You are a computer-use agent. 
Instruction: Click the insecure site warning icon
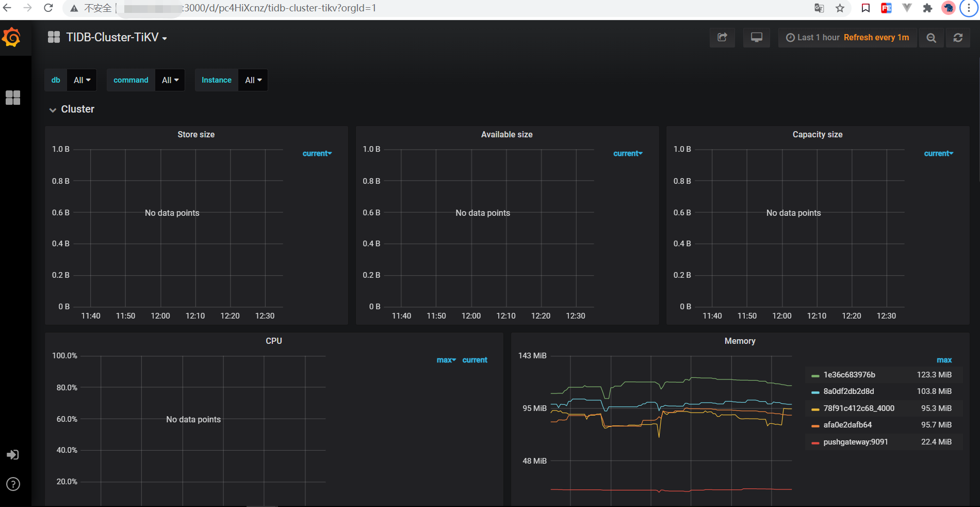pyautogui.click(x=74, y=8)
